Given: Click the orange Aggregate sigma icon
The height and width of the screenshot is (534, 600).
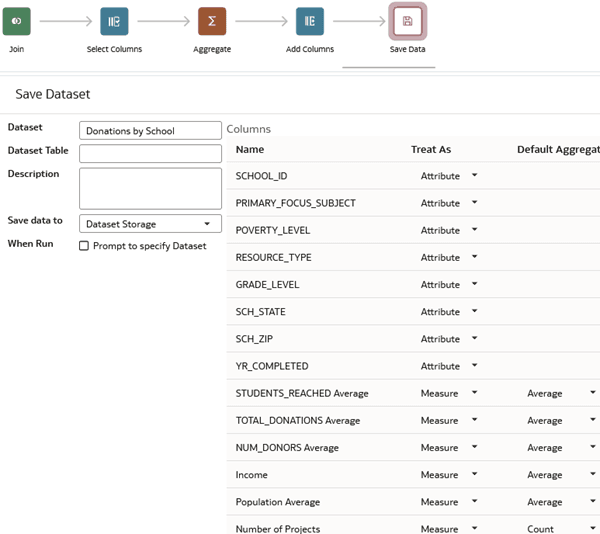Looking at the screenshot, I should (x=212, y=21).
